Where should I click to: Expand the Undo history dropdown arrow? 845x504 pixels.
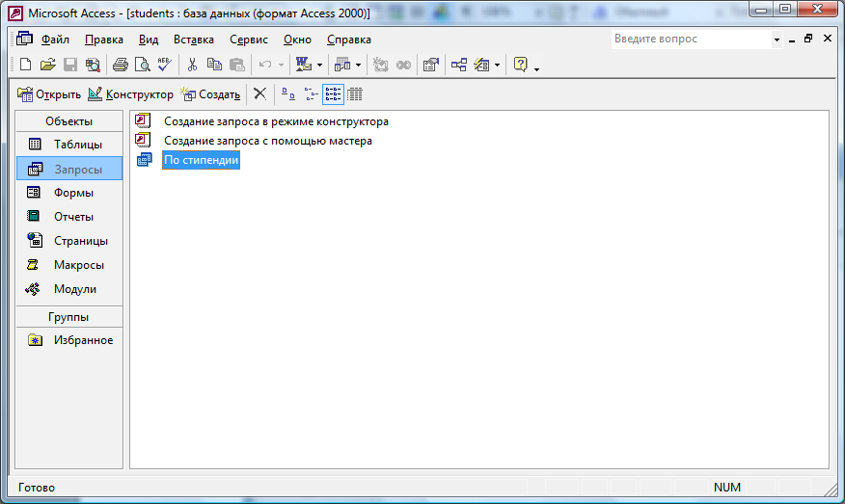point(281,66)
